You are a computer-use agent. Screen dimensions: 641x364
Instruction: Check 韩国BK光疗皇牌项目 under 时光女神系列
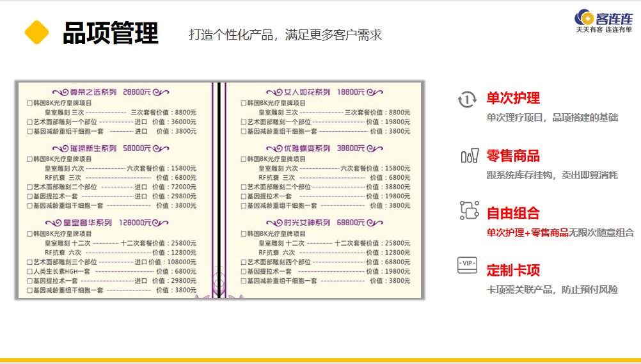[244, 234]
